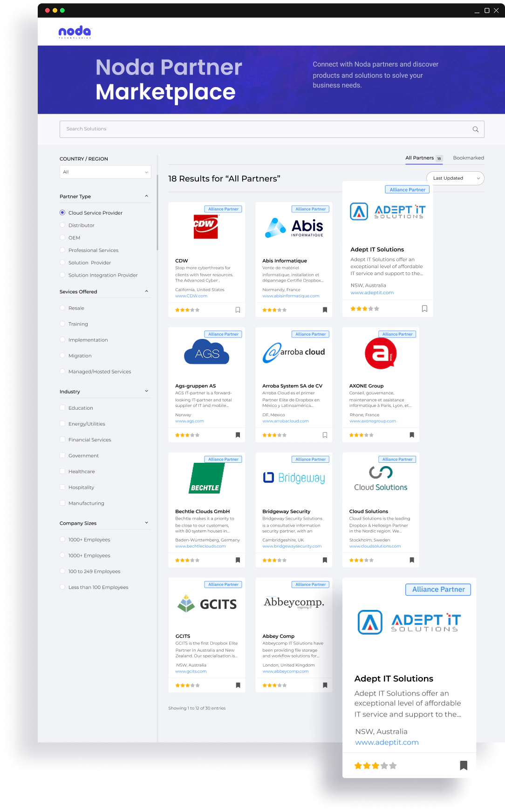Toggle bookmark on Cloud Solutions card

click(x=412, y=560)
